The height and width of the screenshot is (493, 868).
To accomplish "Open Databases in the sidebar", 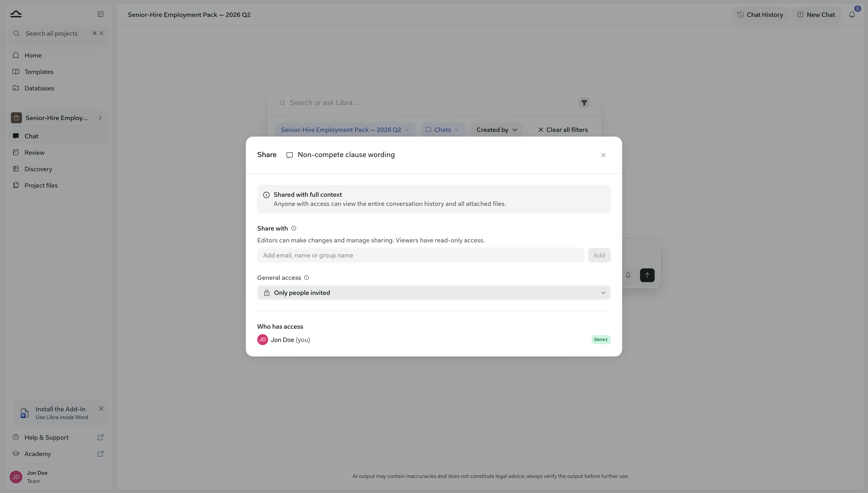I will tap(58, 88).
